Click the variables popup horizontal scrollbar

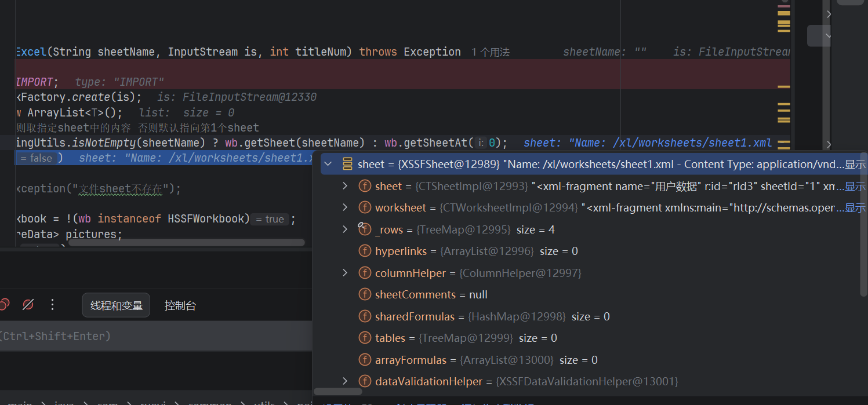338,392
